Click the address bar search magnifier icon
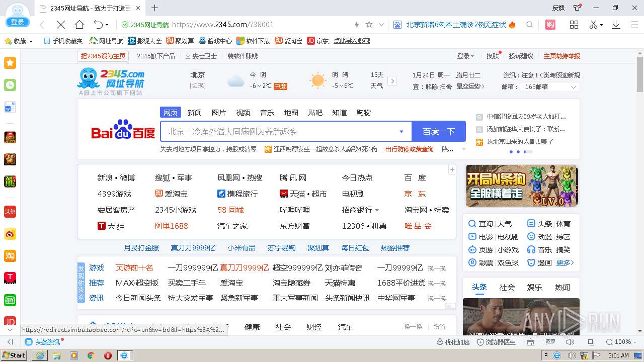 click(x=530, y=25)
